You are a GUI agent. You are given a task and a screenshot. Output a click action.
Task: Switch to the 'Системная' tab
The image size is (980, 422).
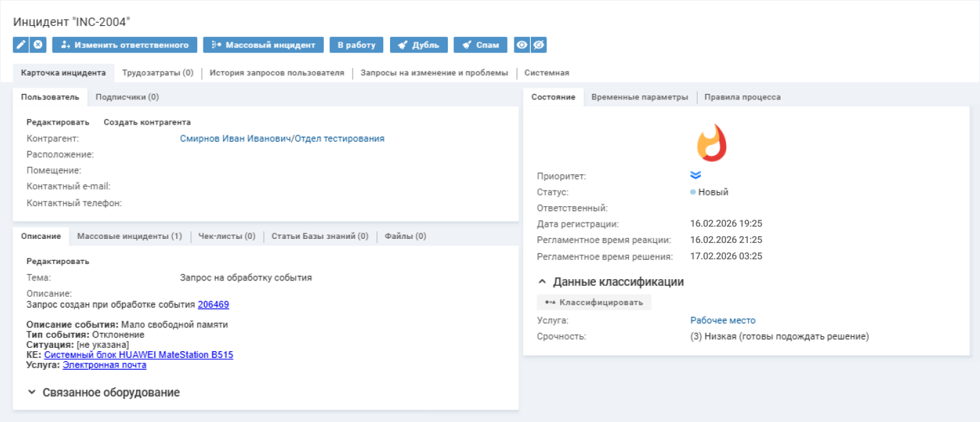[546, 73]
